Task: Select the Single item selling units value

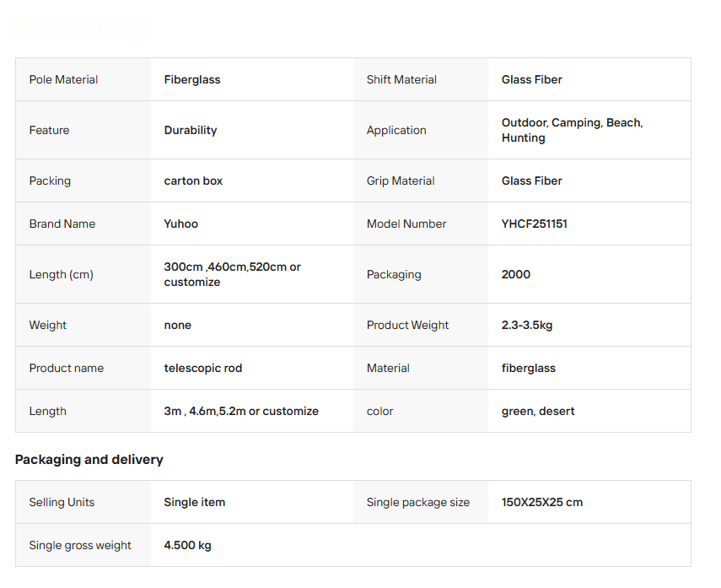Action: click(195, 502)
